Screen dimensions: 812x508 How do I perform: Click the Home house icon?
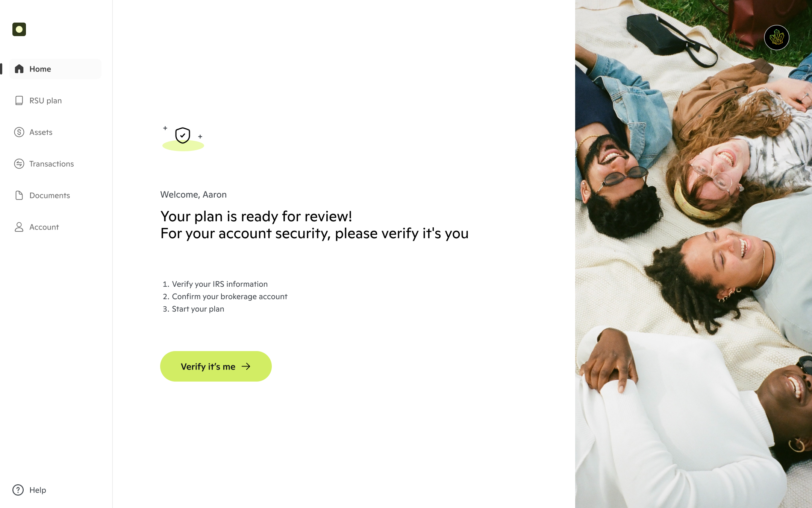click(19, 69)
